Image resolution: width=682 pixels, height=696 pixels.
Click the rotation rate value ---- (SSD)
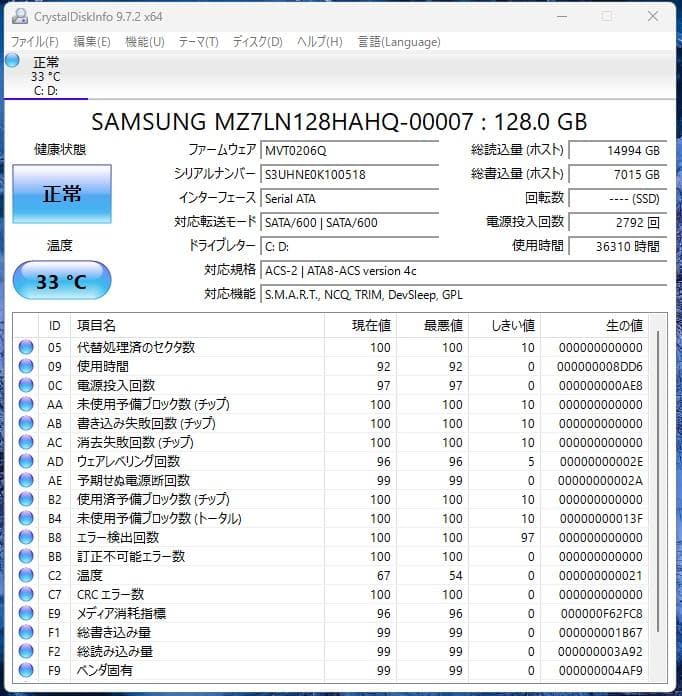(618, 198)
